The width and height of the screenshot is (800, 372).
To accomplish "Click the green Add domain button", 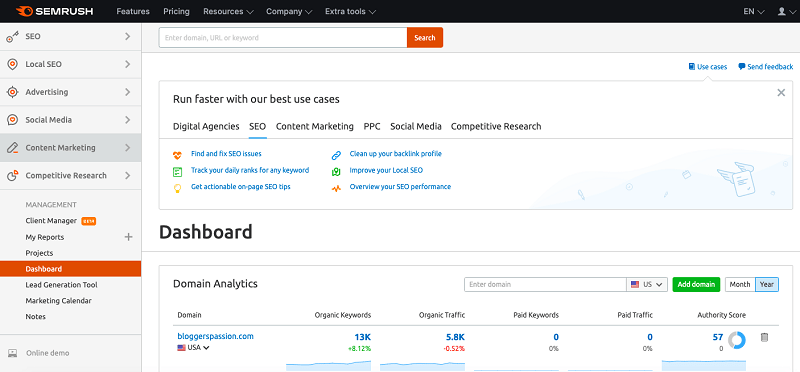I will pos(696,285).
